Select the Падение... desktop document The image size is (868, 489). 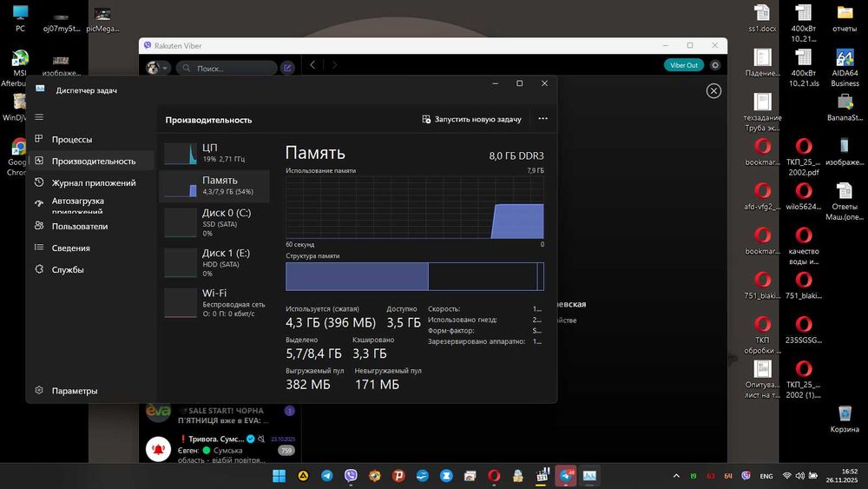762,63
